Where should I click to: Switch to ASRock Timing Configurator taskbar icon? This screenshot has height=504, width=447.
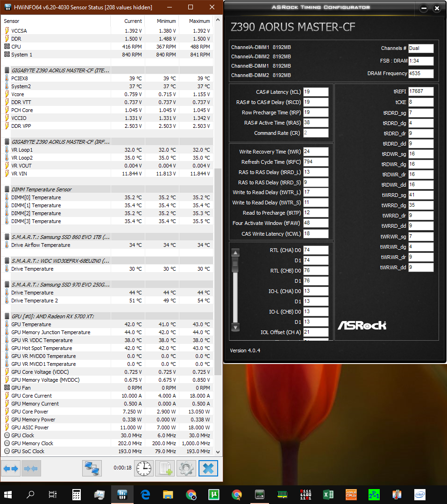click(259, 494)
